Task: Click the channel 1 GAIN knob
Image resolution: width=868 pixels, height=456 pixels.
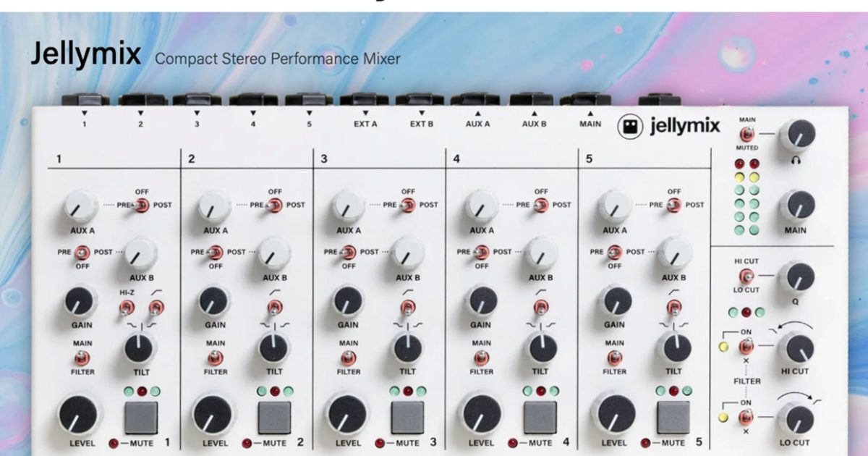Action: point(81,301)
